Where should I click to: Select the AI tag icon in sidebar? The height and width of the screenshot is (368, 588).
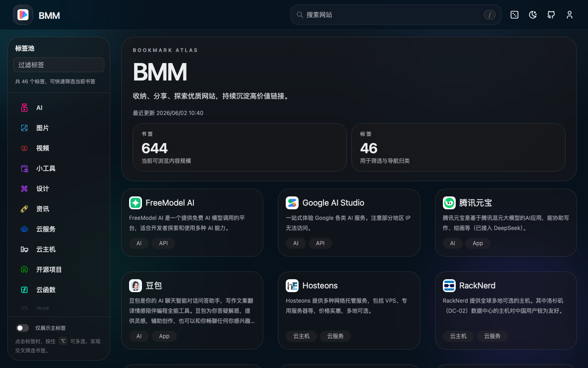point(24,108)
